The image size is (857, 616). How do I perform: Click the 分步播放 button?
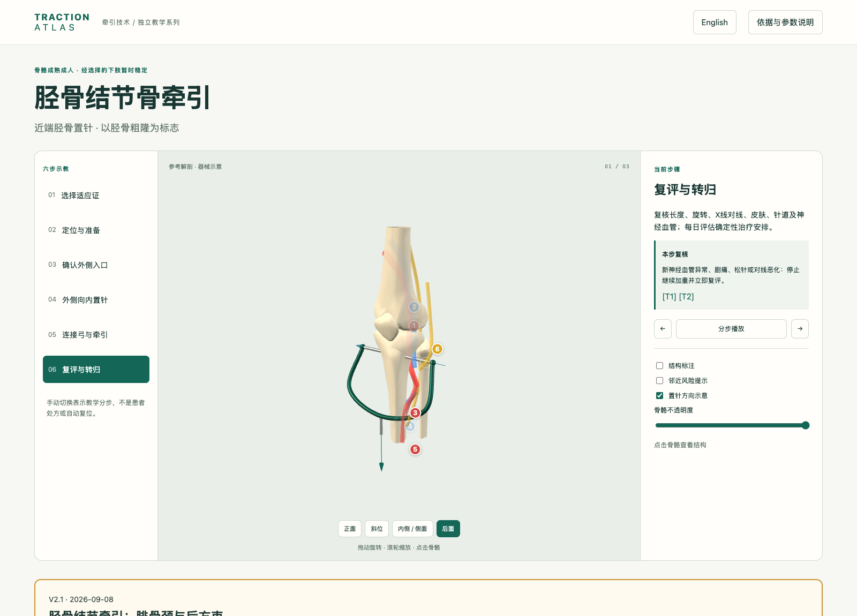click(x=731, y=329)
